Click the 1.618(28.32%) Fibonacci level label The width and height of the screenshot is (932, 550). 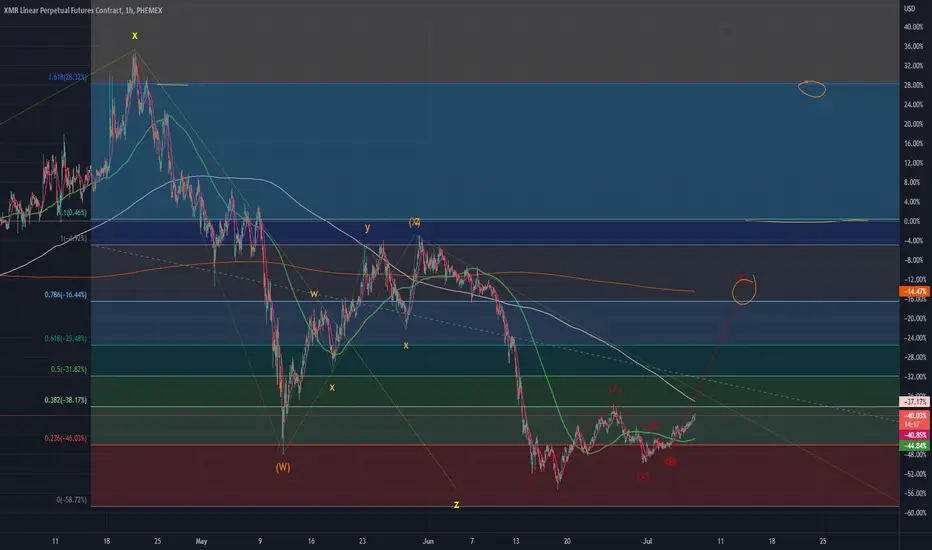[x=68, y=77]
